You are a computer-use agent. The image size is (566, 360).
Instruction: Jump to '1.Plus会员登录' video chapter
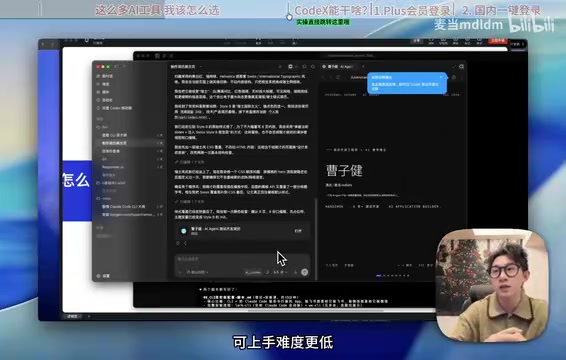[x=412, y=10]
